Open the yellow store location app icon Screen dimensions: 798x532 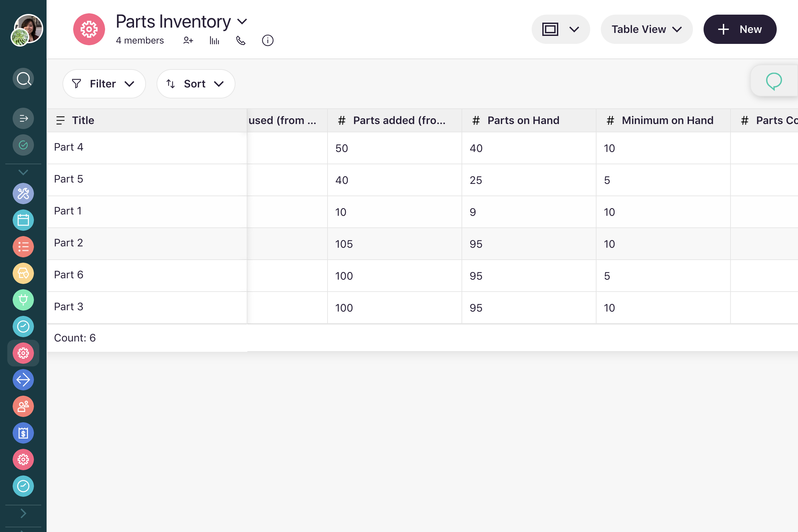23,273
